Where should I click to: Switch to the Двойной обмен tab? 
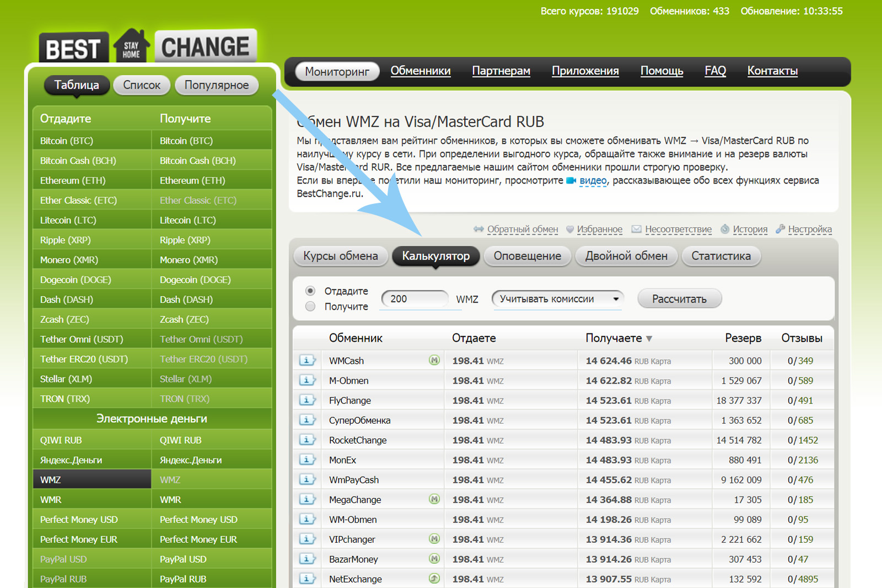pos(626,256)
